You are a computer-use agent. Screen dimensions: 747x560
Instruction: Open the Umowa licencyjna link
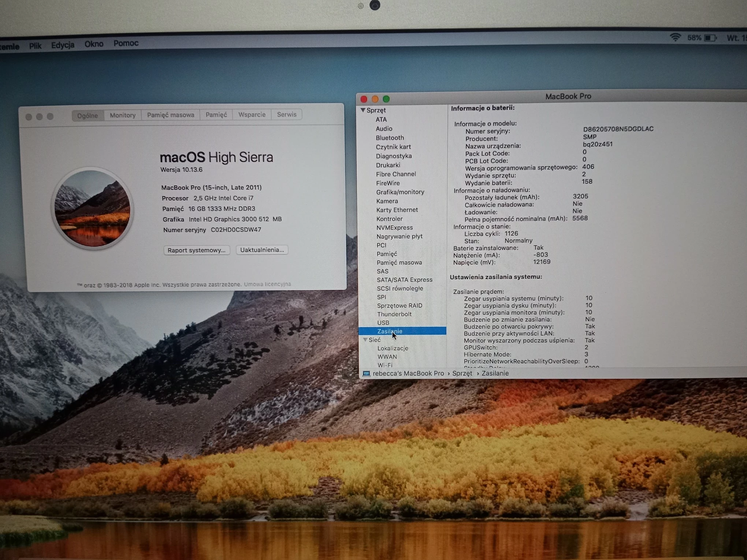click(267, 284)
